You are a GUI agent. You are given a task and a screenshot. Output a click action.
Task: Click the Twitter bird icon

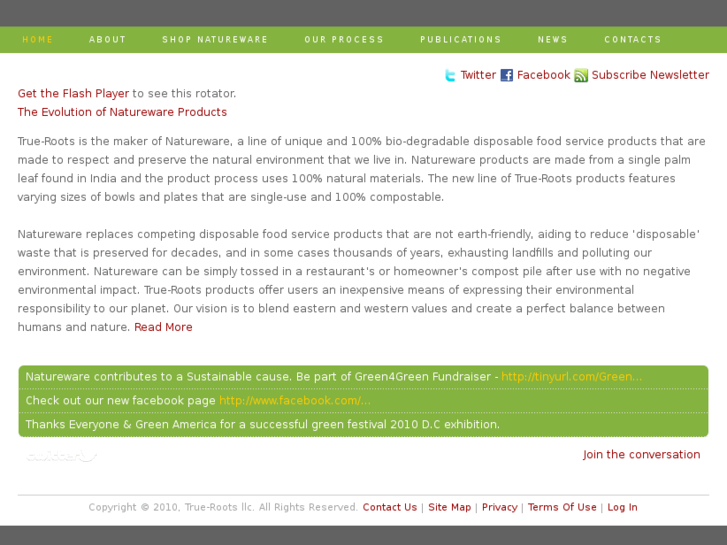pos(450,75)
